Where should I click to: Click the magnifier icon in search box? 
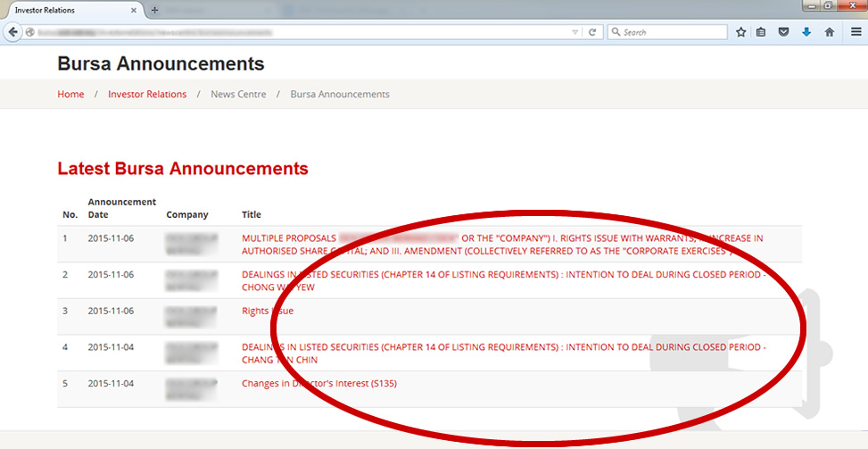(616, 32)
